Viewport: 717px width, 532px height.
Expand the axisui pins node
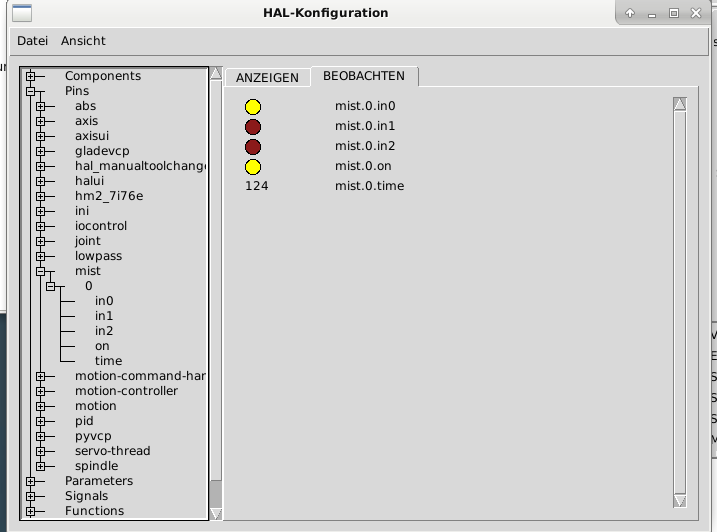coord(40,136)
